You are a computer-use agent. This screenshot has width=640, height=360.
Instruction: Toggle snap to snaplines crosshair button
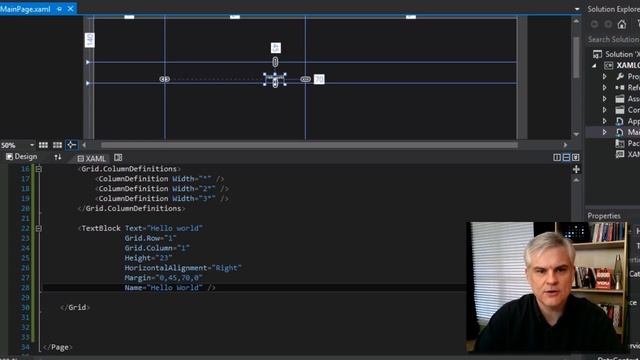pos(71,144)
